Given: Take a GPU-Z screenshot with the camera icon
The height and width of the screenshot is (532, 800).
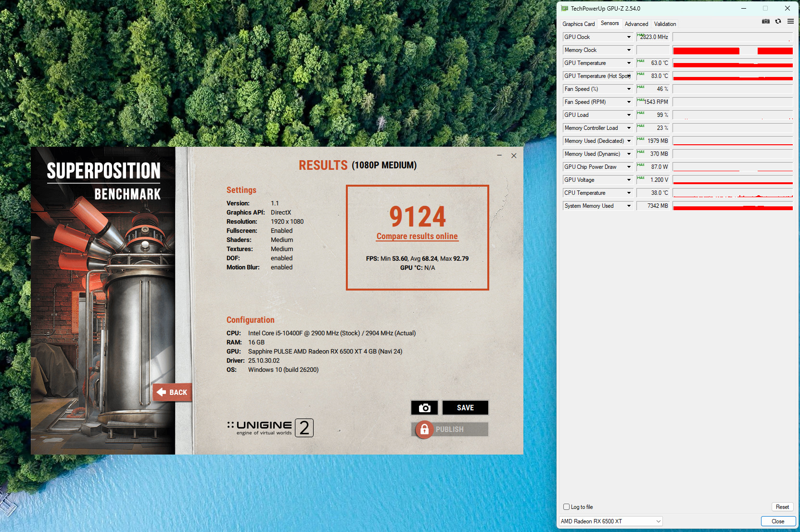Looking at the screenshot, I should click(x=766, y=21).
